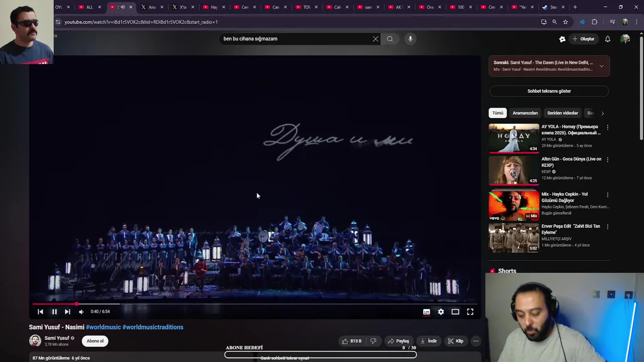The height and width of the screenshot is (362, 644).
Task: Click Sohbet tekrarını göster button
Action: pyautogui.click(x=549, y=91)
